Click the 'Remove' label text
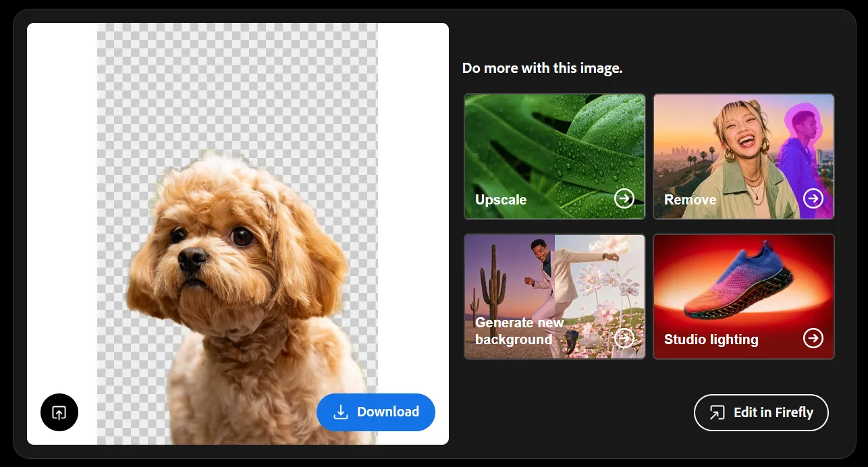The width and height of the screenshot is (868, 467). [x=690, y=200]
